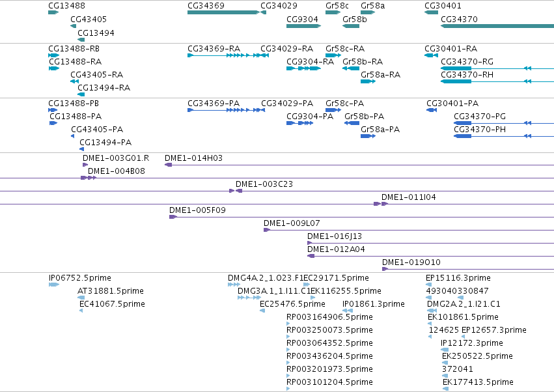The image size is (554, 392).
Task: Select gene label CG34029
Action: click(x=279, y=6)
